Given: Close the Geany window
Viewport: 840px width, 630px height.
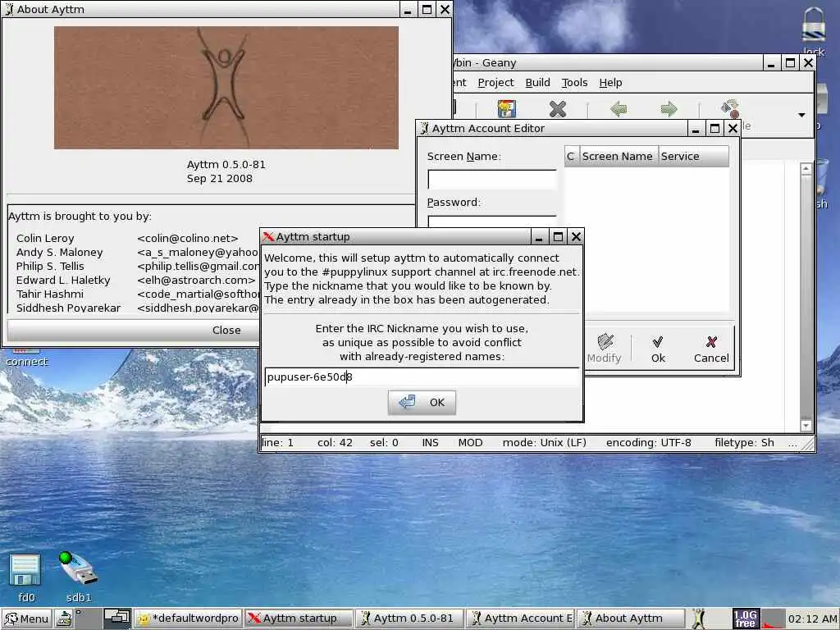Looking at the screenshot, I should point(808,62).
